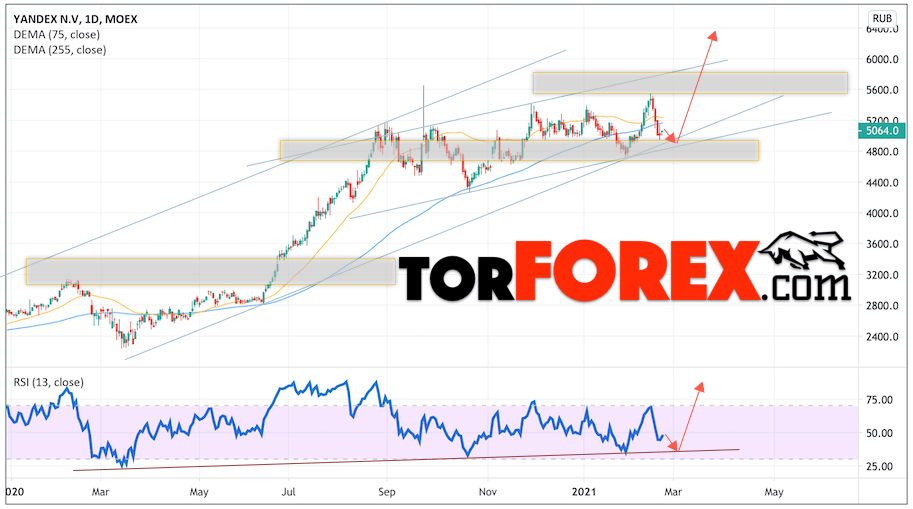Click the 2400.0 price axis label
Screen dimensions: 913x509
[882, 337]
